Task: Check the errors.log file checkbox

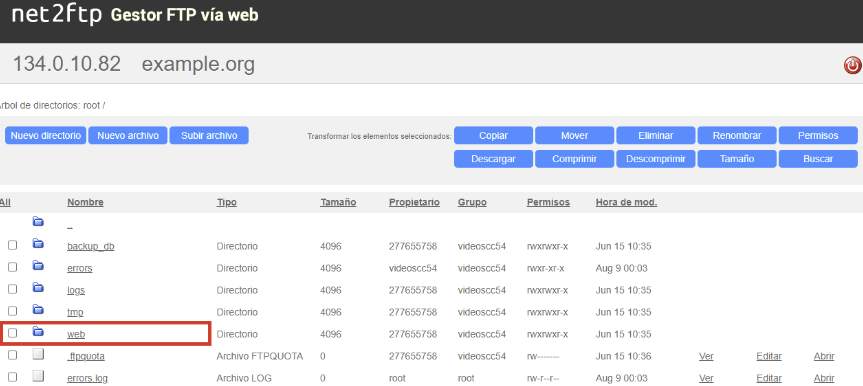Action: (x=12, y=377)
